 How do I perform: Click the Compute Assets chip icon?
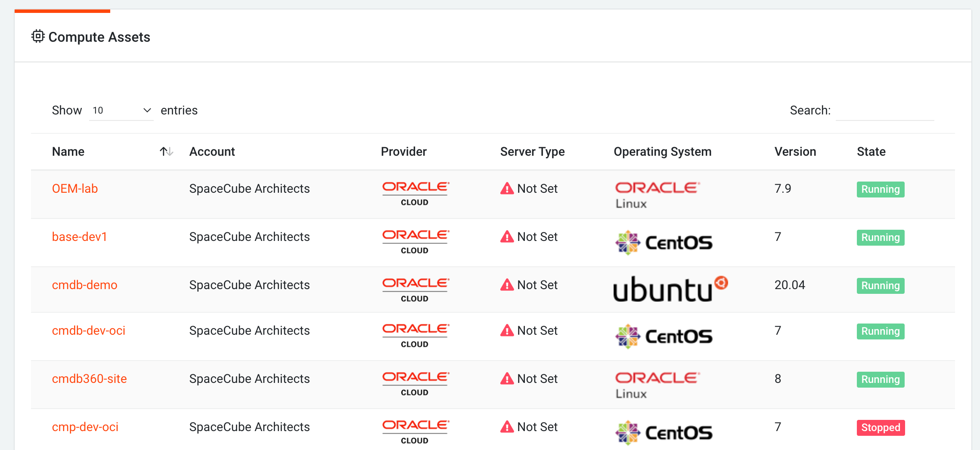[38, 37]
